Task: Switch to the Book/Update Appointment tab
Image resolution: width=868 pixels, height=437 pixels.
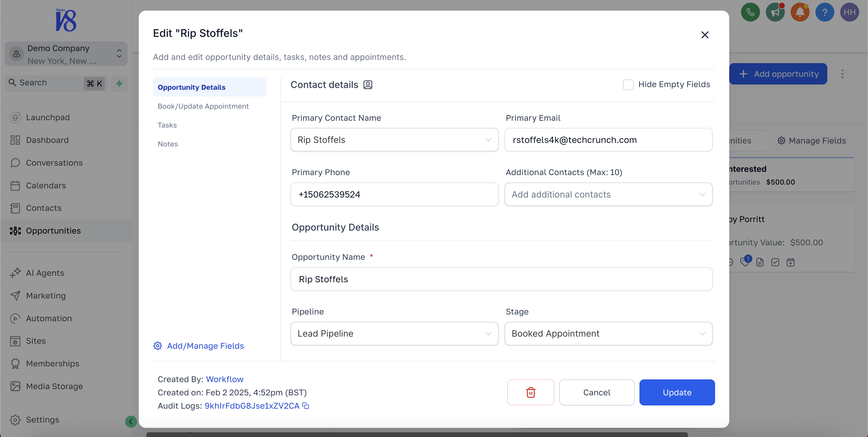Action: tap(203, 106)
